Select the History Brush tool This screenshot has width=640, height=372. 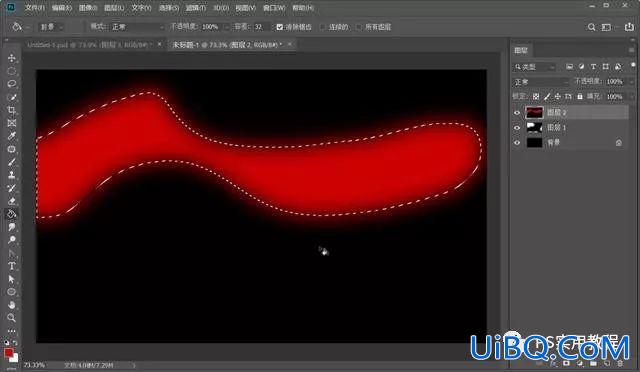pyautogui.click(x=11, y=188)
